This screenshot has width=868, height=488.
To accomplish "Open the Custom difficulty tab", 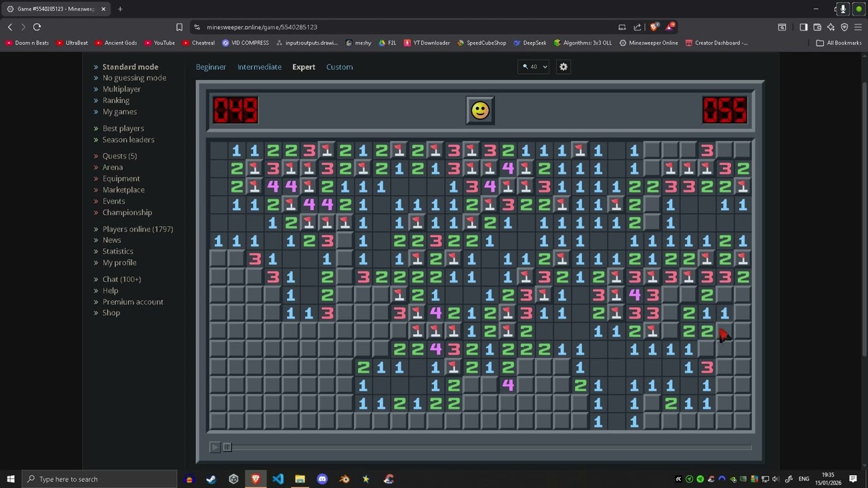I will click(339, 67).
